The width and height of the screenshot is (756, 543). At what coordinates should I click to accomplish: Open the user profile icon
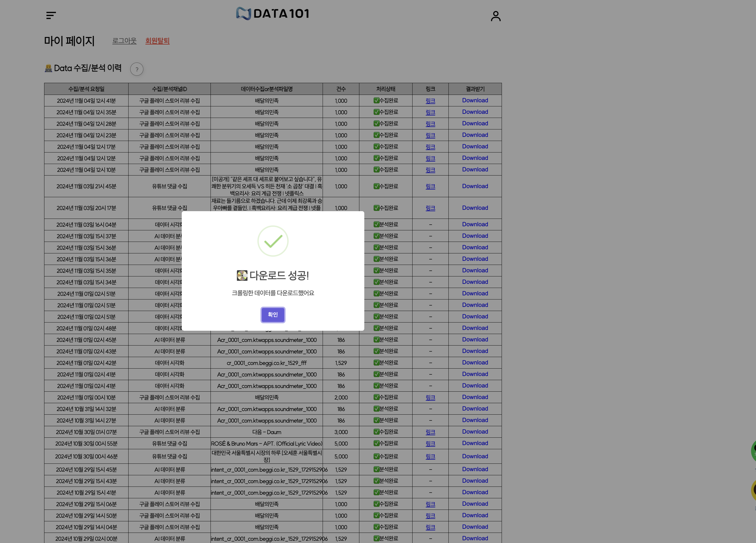click(x=495, y=16)
